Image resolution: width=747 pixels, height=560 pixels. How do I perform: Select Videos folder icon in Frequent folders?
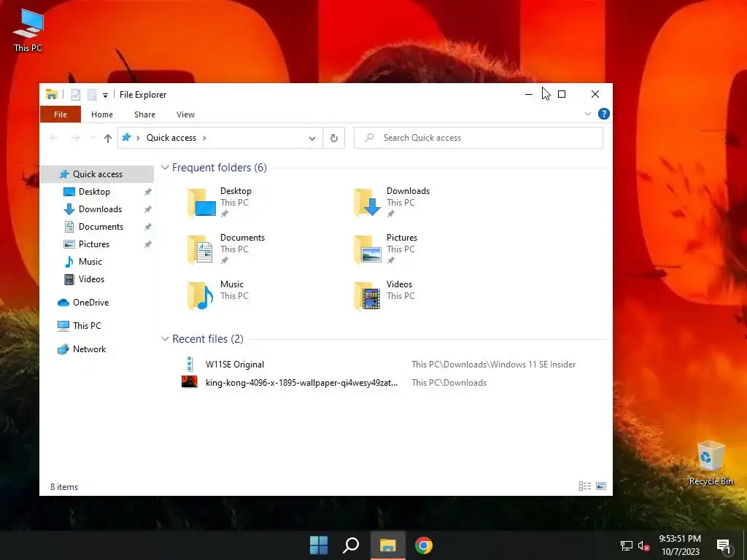[368, 296]
